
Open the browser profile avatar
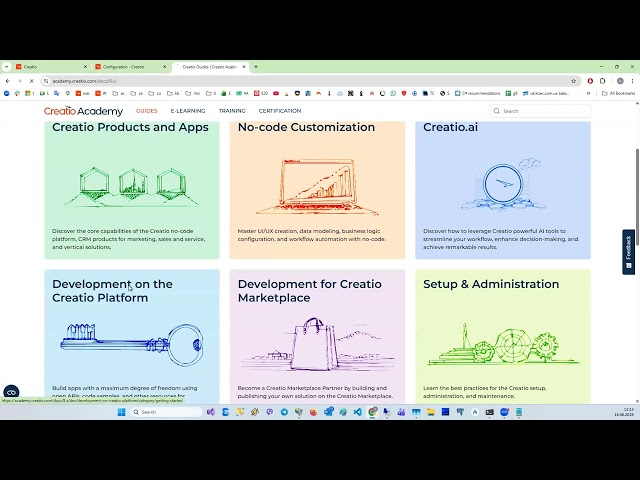pyautogui.click(x=620, y=81)
